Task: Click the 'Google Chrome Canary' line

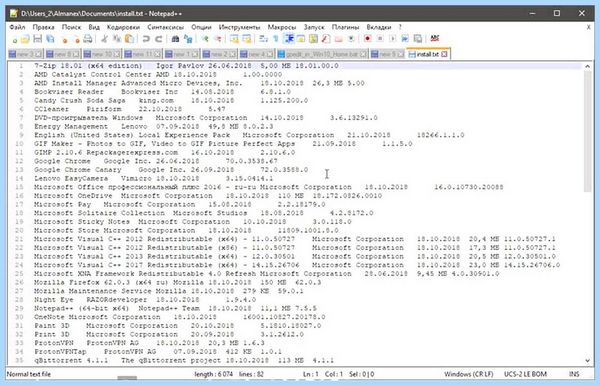Action: coord(171,169)
